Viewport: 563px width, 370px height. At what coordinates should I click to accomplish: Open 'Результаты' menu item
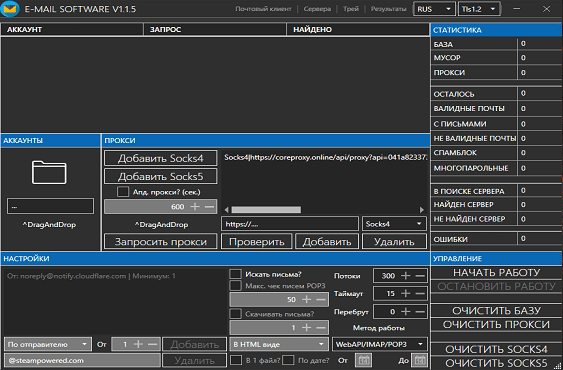(x=388, y=9)
